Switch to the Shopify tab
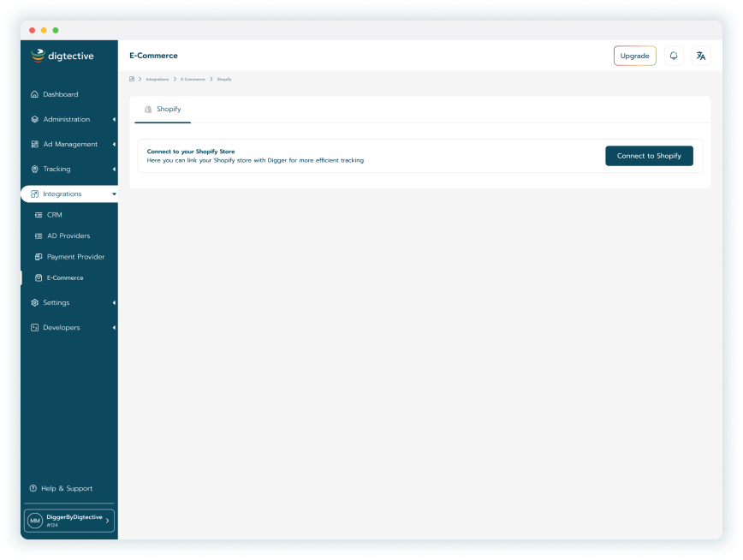743x560 pixels. pyautogui.click(x=163, y=109)
